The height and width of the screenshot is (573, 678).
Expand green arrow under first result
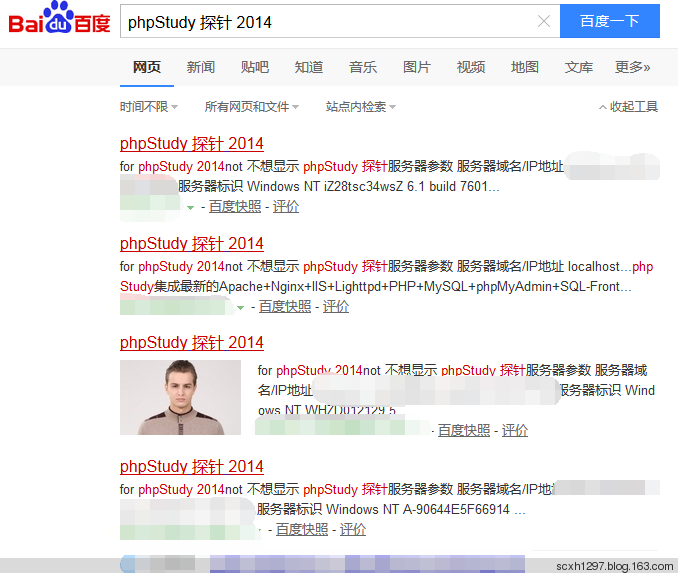[190, 208]
